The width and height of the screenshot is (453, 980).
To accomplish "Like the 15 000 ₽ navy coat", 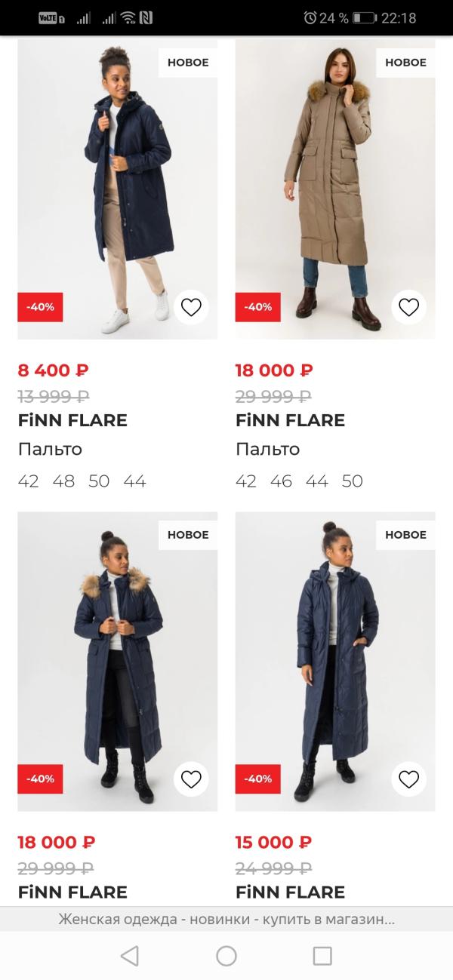I will pos(408,779).
